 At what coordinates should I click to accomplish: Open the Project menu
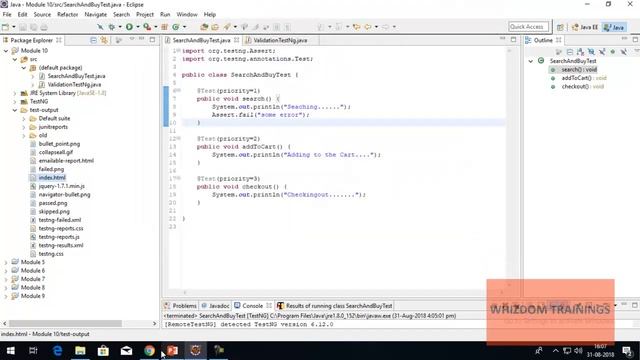point(145,14)
